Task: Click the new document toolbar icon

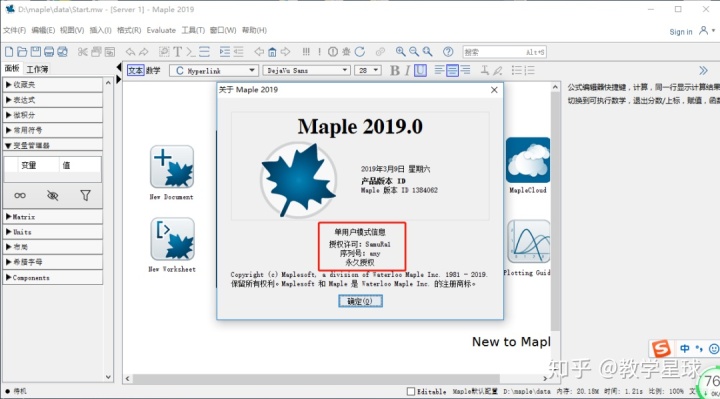Action: coord(9,51)
